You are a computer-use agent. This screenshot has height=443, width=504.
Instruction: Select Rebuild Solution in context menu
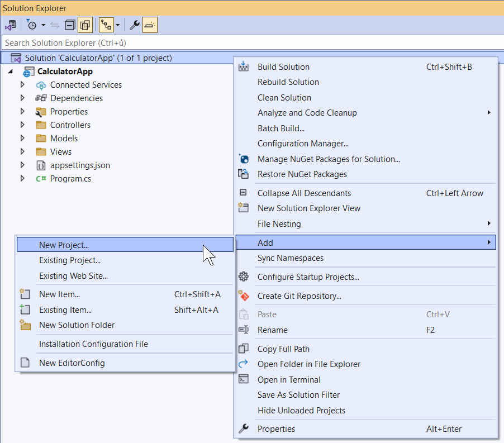click(x=288, y=82)
